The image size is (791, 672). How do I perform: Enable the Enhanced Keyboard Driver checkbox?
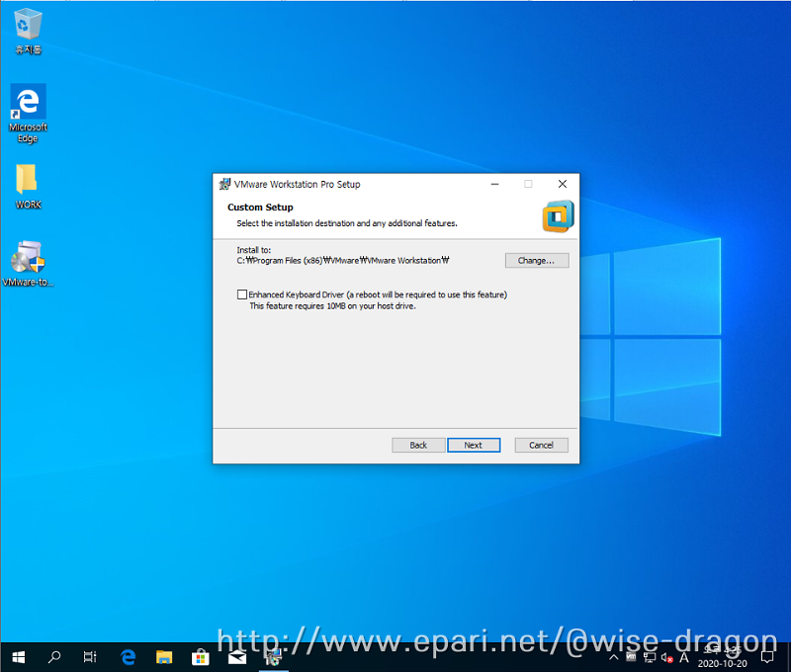tap(242, 294)
